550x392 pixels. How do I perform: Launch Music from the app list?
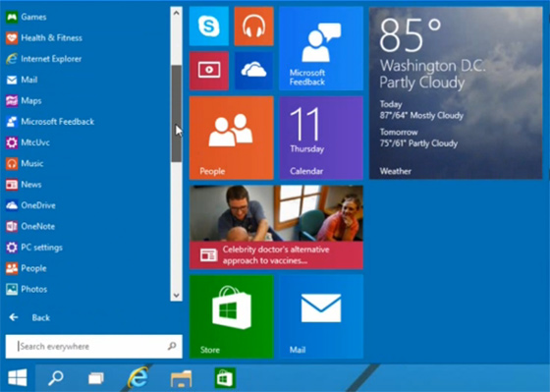pos(25,163)
